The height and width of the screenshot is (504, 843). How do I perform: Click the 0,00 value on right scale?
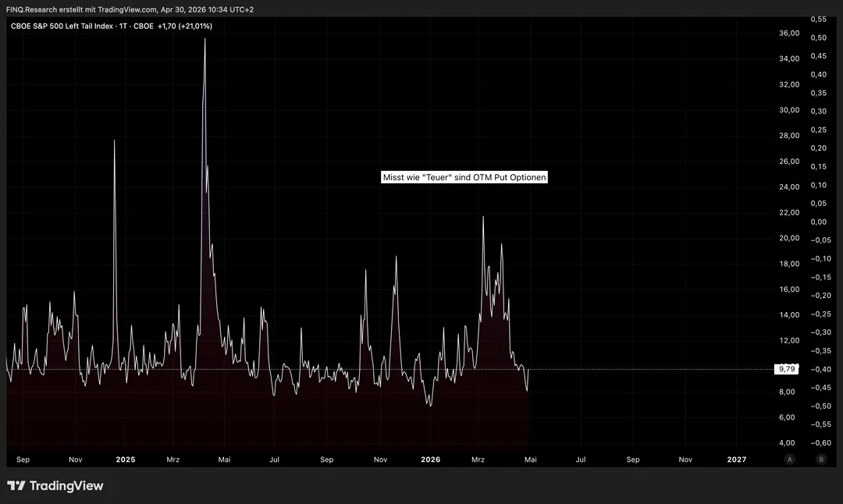pyautogui.click(x=819, y=222)
